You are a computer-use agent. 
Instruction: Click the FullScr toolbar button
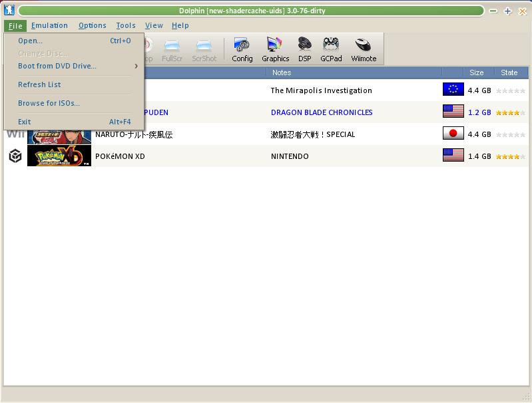[x=172, y=49]
